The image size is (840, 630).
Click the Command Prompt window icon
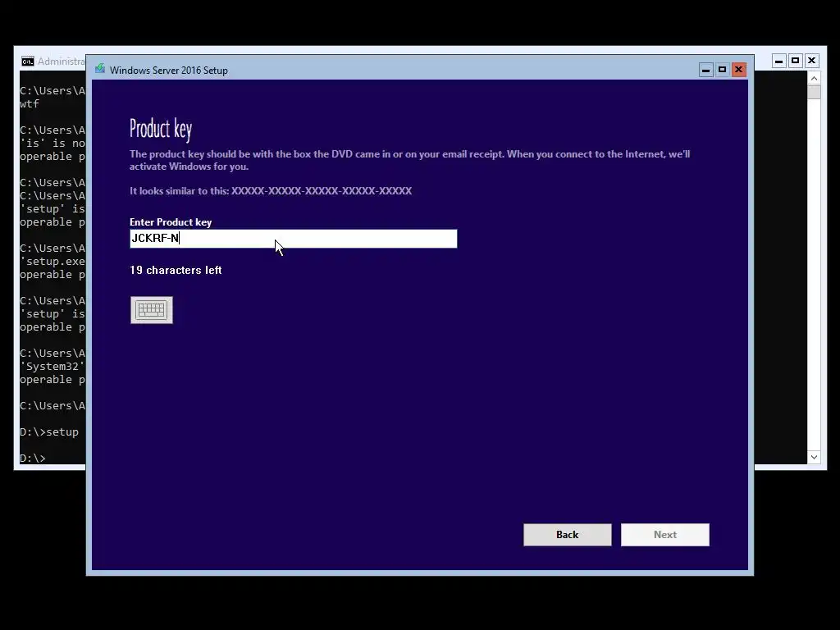[27, 61]
